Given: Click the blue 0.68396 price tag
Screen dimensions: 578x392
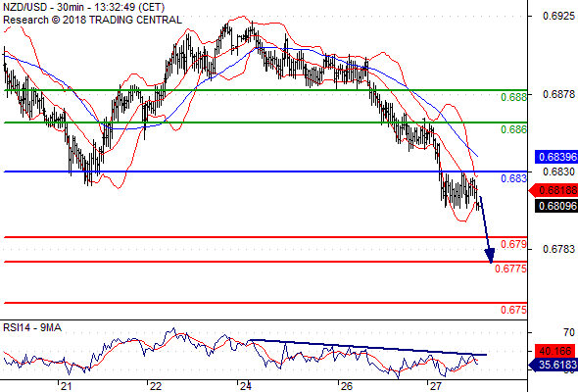Looking at the screenshot, I should coord(556,157).
